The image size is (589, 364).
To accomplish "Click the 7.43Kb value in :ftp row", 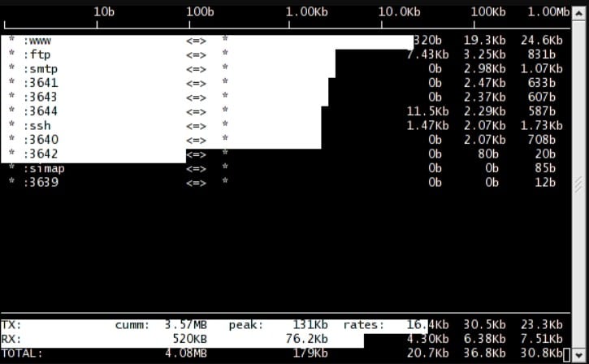I will [x=427, y=54].
